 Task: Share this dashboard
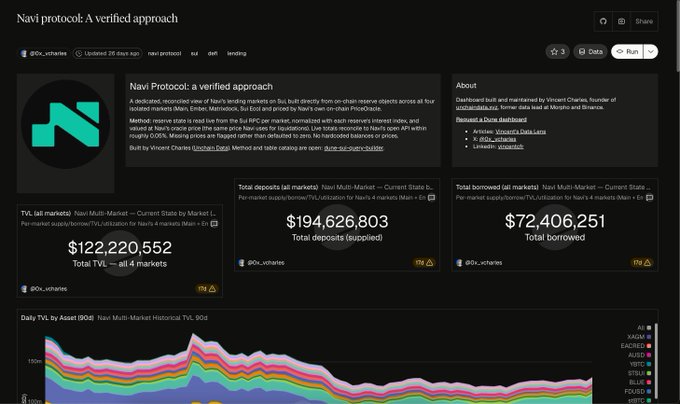pos(644,21)
